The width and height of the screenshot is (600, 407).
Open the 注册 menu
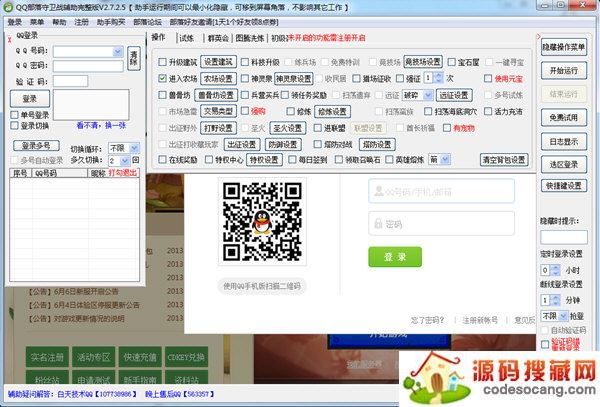pos(81,22)
